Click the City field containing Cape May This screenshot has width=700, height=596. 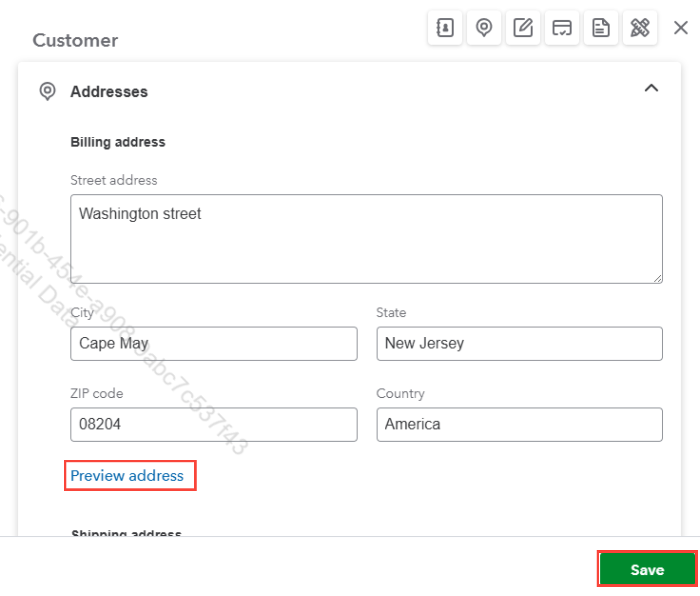coord(214,343)
